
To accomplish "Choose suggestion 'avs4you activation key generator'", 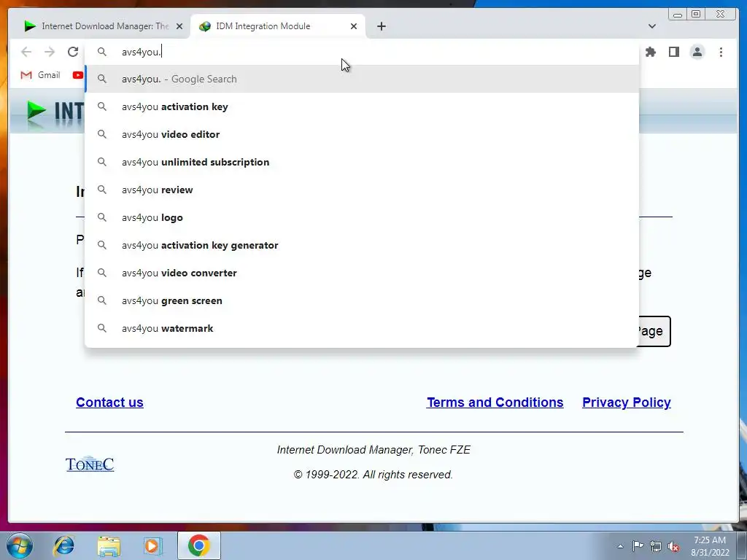I will coord(362,245).
